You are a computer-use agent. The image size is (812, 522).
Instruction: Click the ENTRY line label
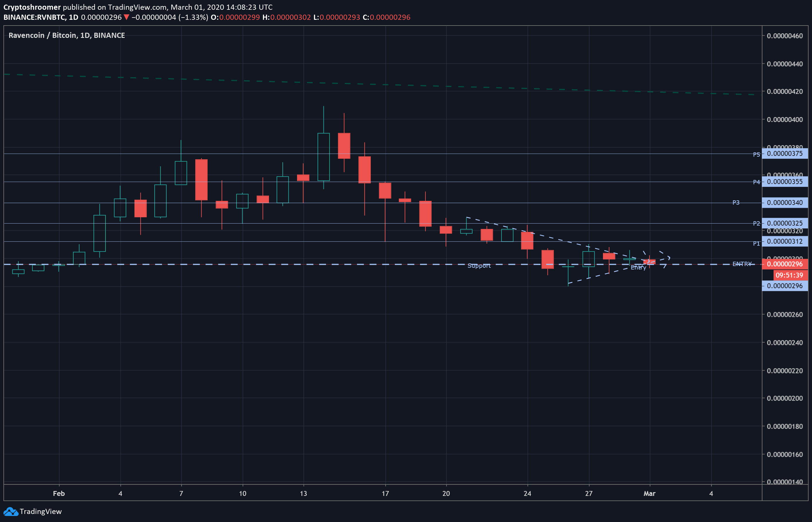pos(742,264)
